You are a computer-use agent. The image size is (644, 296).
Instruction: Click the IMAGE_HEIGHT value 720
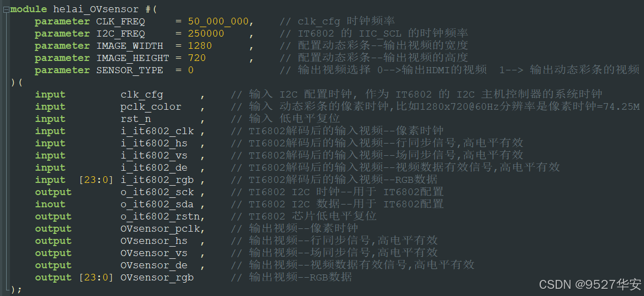pos(197,58)
